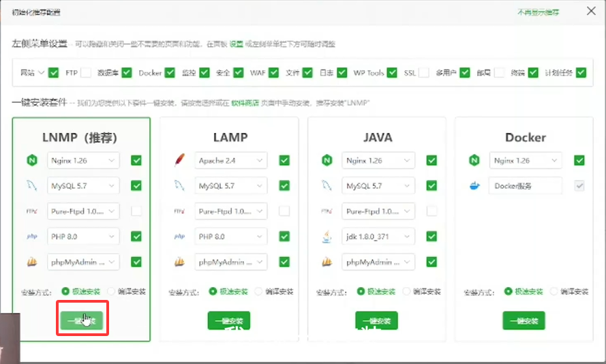Toggle the WAF menu checkbox
The height and width of the screenshot is (364, 606).
273,73
